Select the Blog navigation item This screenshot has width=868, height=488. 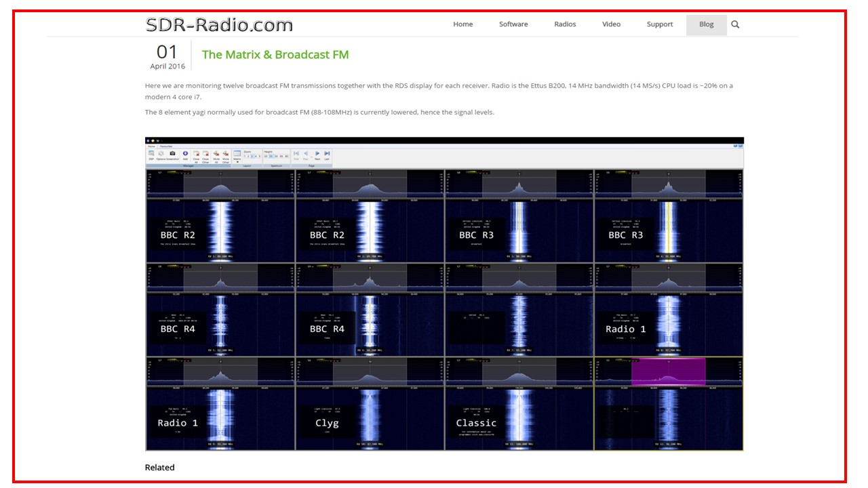click(x=707, y=24)
